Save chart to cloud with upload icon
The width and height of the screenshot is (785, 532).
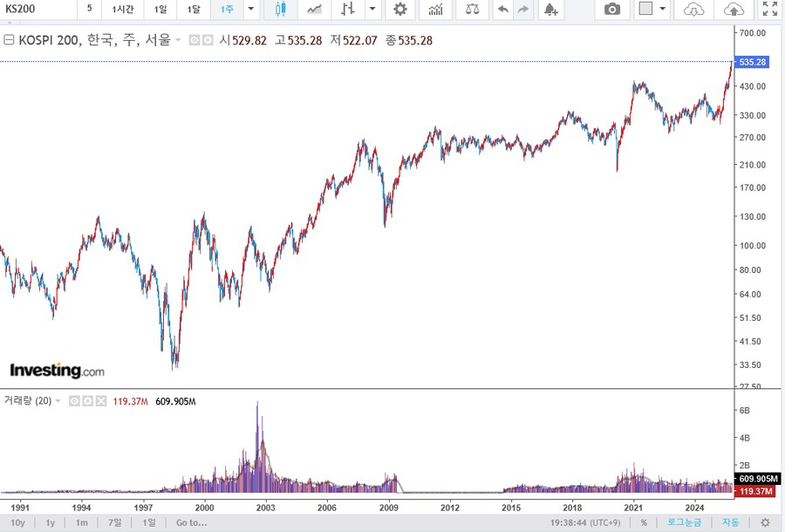(x=734, y=9)
